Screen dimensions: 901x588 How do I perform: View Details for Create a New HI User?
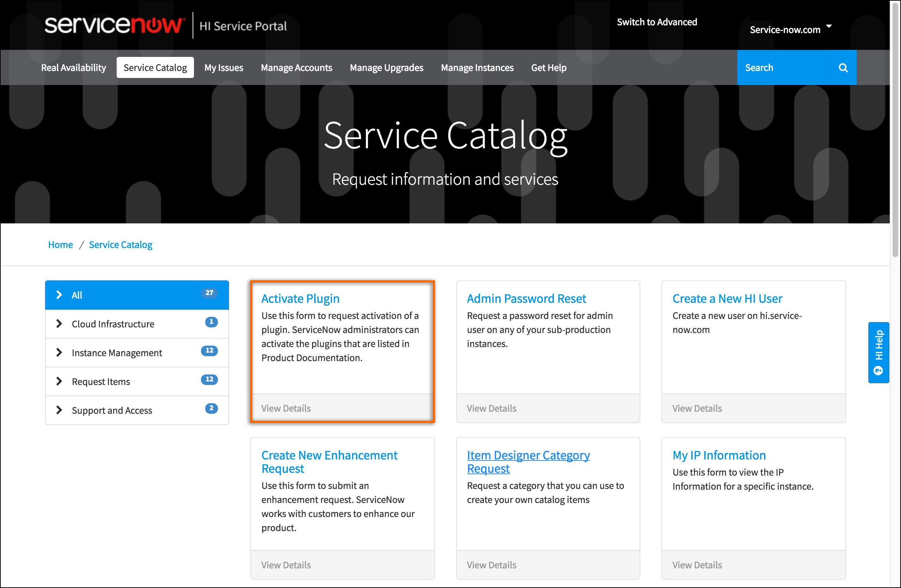[697, 408]
